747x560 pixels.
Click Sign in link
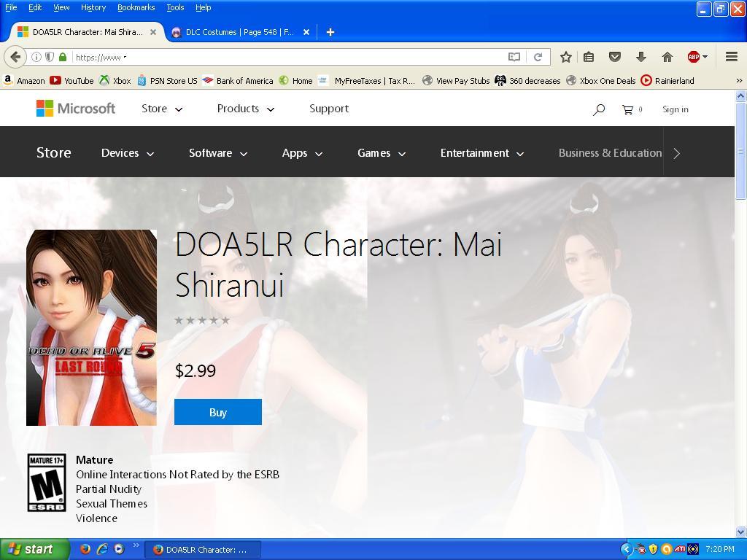675,109
